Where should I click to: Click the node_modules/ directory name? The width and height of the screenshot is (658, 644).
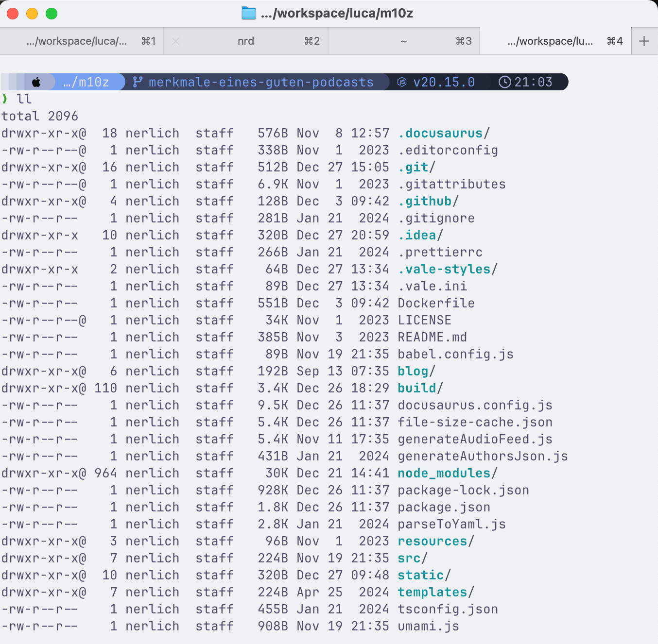tap(448, 473)
